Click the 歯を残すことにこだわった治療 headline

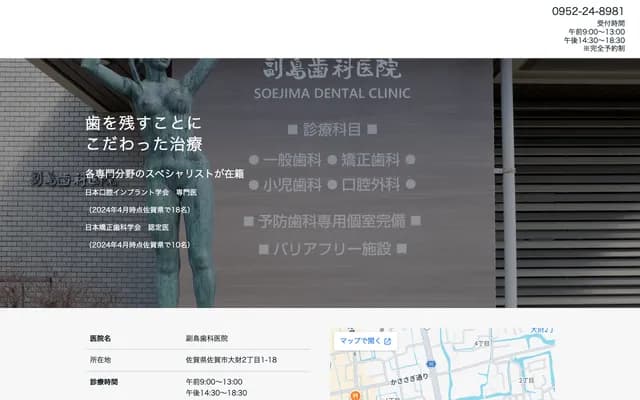click(143, 133)
